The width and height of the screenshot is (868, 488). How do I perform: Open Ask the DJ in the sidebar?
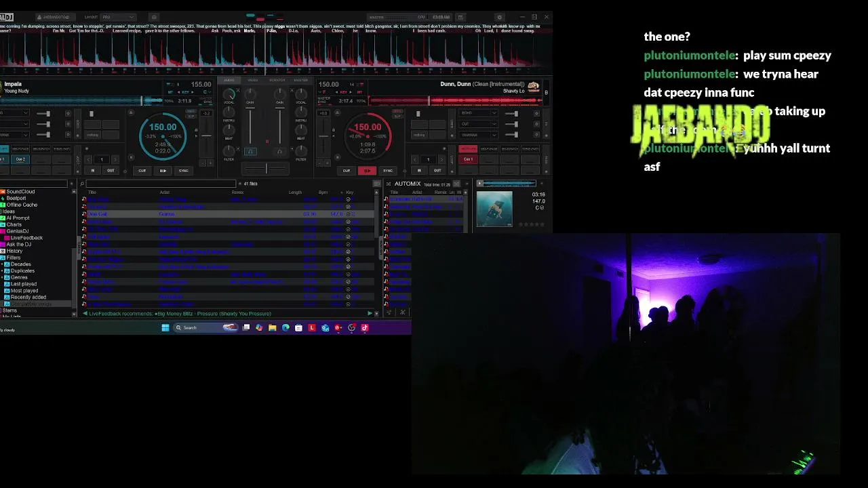click(19, 244)
